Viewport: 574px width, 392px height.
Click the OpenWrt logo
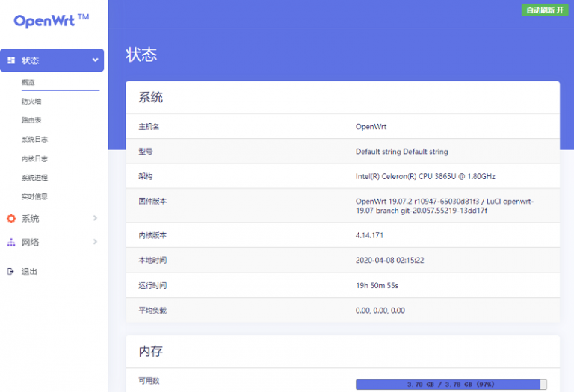pyautogui.click(x=52, y=21)
